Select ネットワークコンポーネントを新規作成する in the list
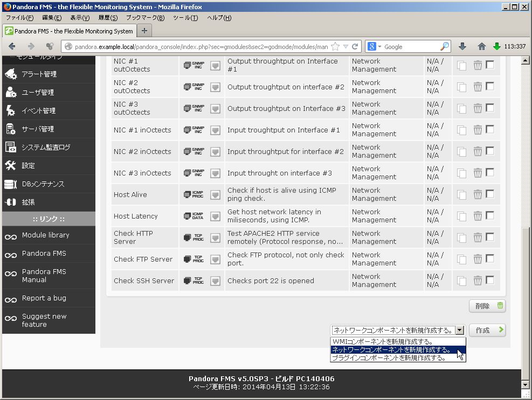This screenshot has height=400, width=532. [x=398, y=350]
